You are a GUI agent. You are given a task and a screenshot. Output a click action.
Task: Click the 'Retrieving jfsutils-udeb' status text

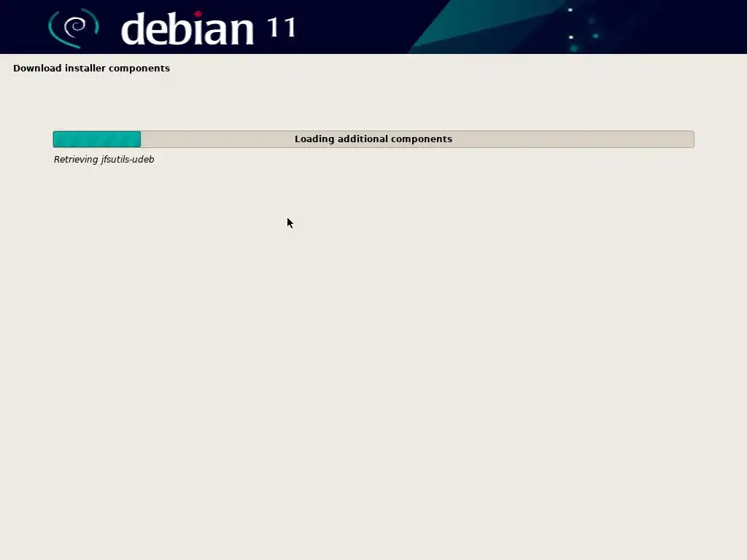pyautogui.click(x=104, y=160)
